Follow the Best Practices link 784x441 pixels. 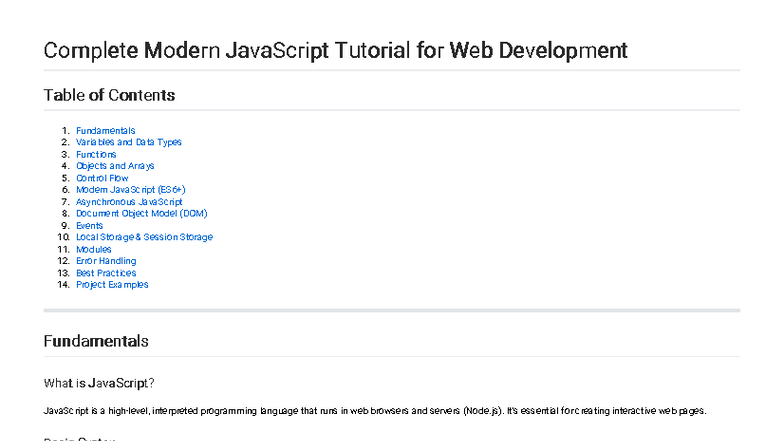(106, 273)
